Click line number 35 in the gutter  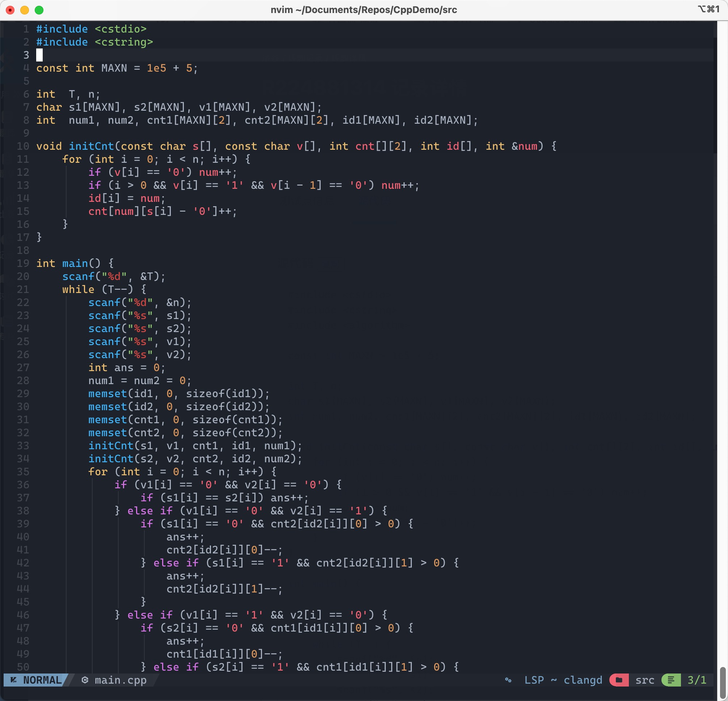[x=23, y=472]
